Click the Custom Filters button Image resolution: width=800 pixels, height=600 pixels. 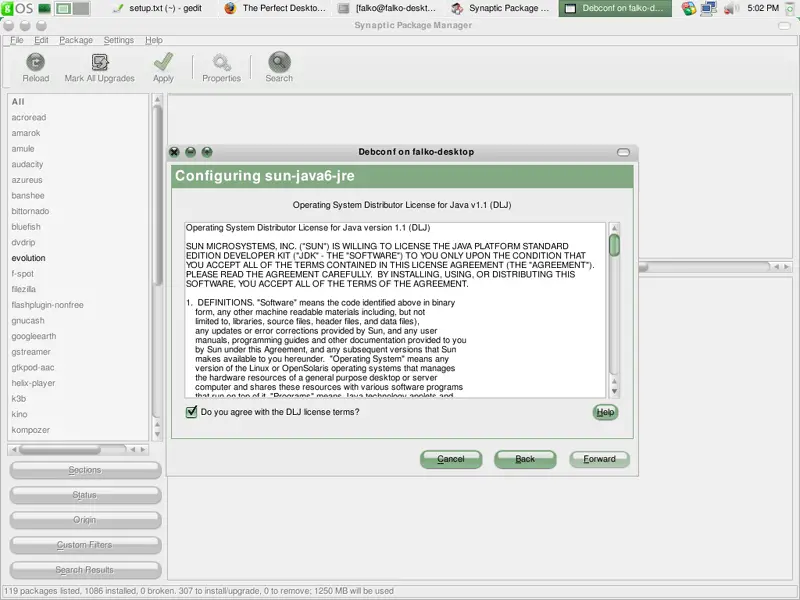(85, 545)
